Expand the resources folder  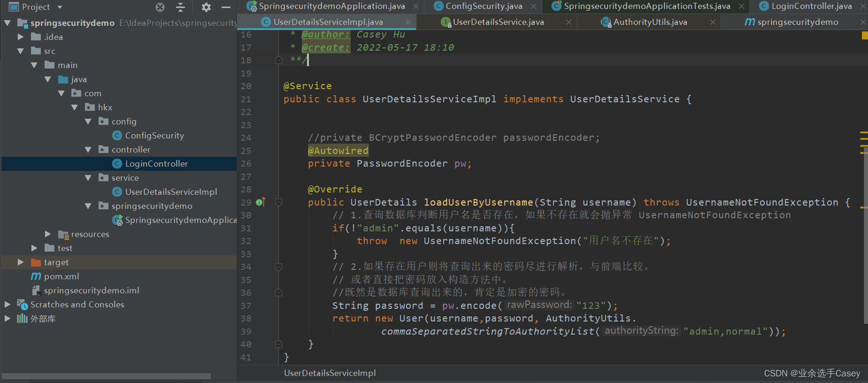(48, 234)
